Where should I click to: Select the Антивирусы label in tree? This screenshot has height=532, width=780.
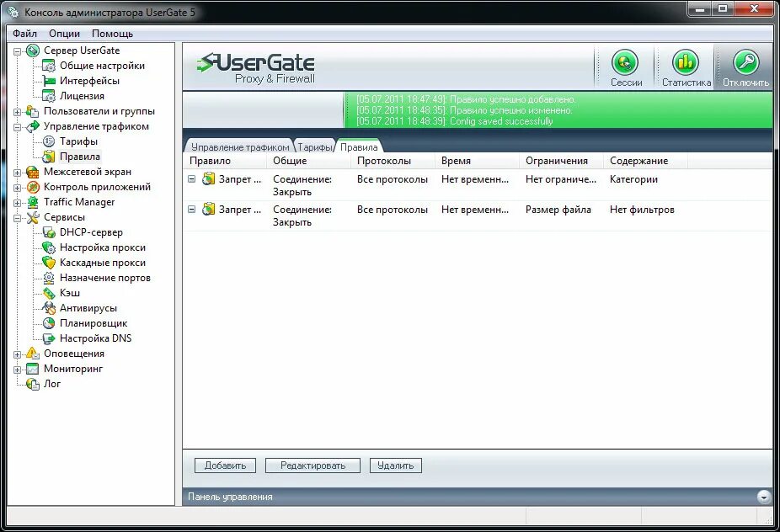coord(88,308)
